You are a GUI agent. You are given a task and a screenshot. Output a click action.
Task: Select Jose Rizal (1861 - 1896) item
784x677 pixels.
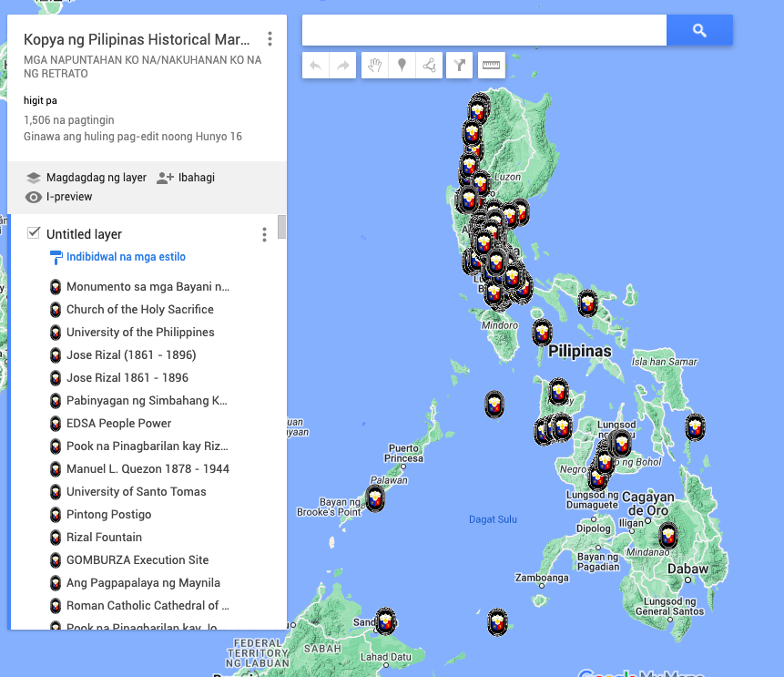(x=131, y=355)
